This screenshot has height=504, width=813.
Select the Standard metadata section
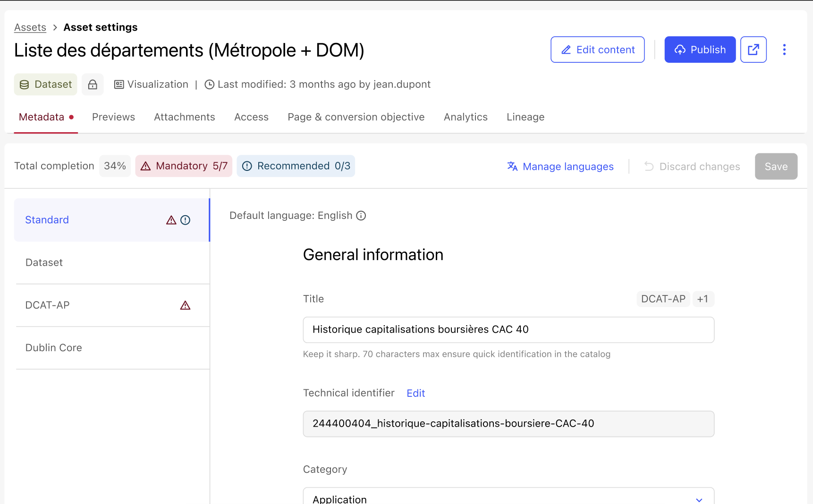[x=112, y=220]
